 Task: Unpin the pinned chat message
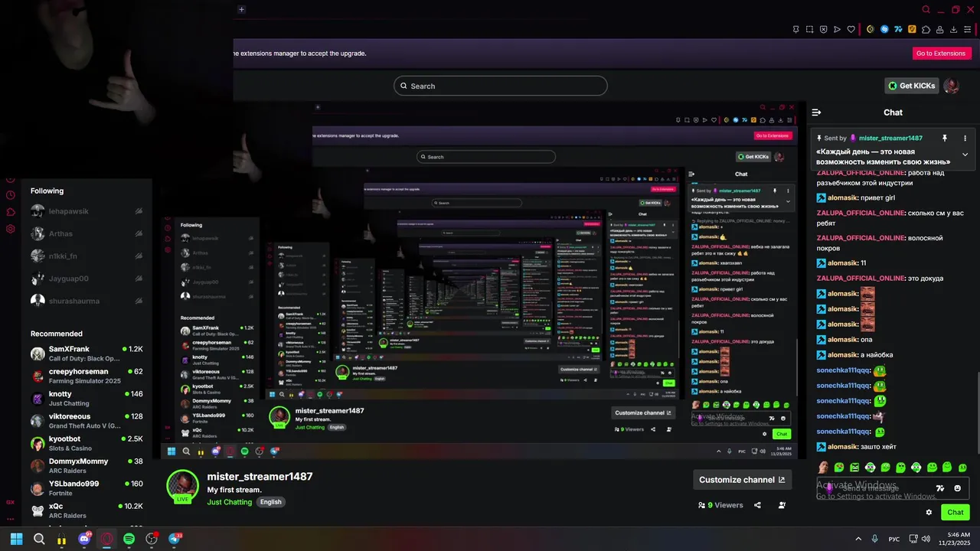click(x=944, y=139)
